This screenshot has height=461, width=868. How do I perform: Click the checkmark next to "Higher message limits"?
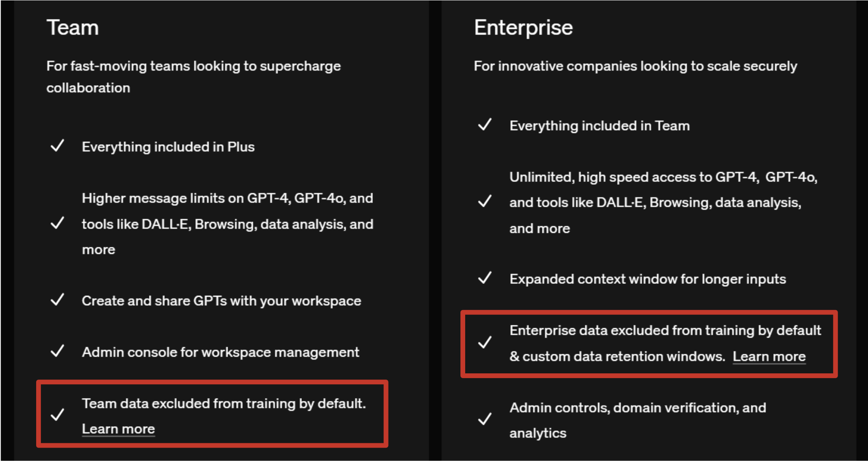[58, 223]
